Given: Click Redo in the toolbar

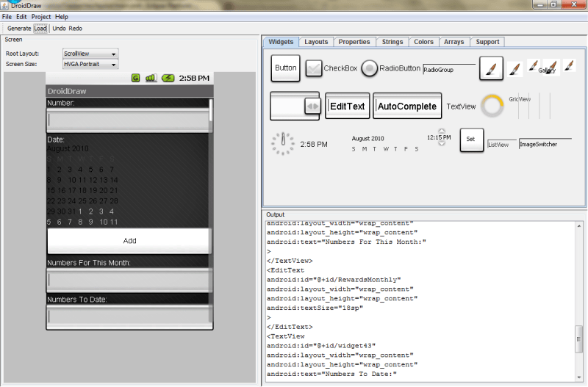Looking at the screenshot, I should tap(76, 29).
